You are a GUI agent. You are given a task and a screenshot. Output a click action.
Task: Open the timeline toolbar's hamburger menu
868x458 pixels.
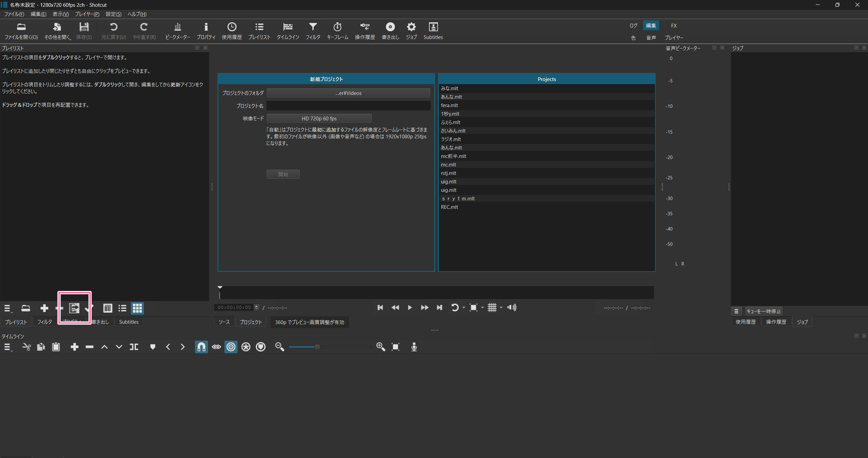coord(7,347)
